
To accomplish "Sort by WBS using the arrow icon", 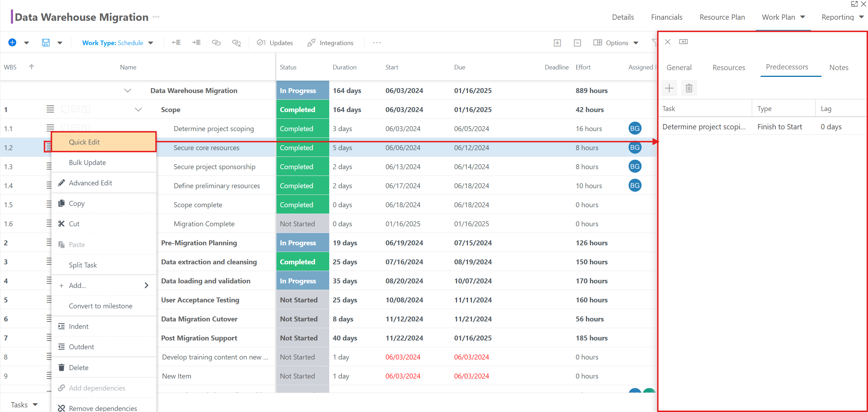I will (31, 67).
